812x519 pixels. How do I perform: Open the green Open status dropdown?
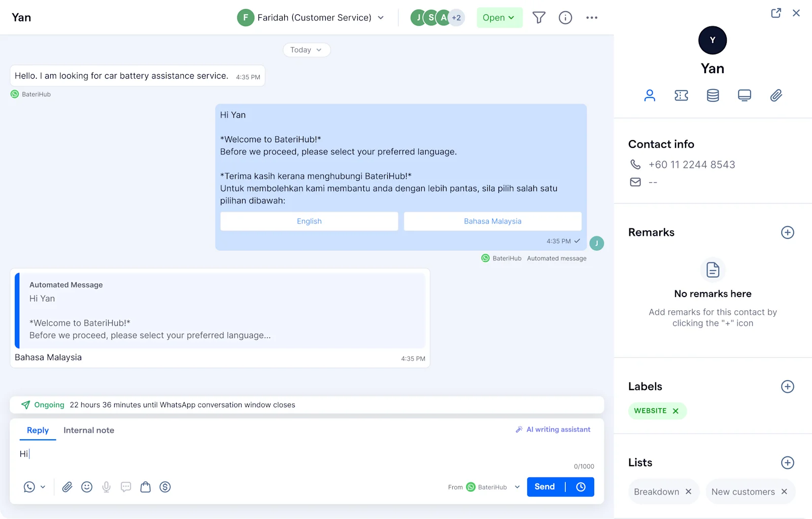point(499,17)
